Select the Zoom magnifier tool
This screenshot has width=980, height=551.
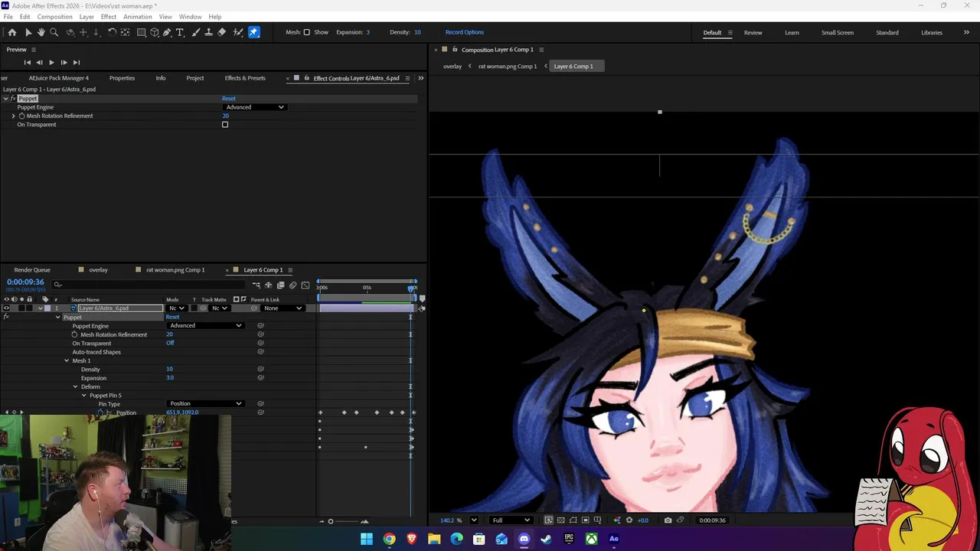pos(54,32)
